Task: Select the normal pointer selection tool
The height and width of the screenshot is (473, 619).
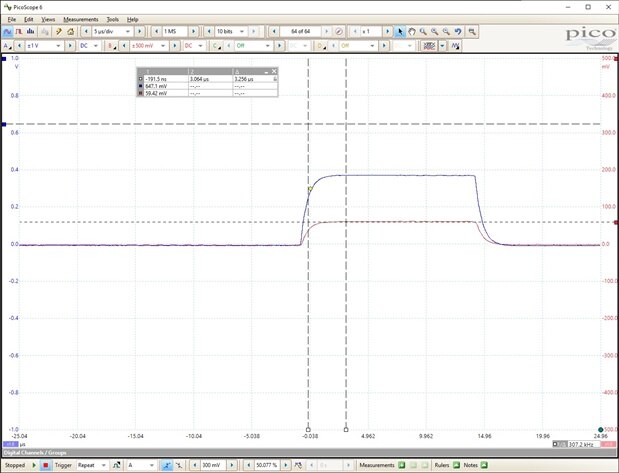Action: point(401,32)
